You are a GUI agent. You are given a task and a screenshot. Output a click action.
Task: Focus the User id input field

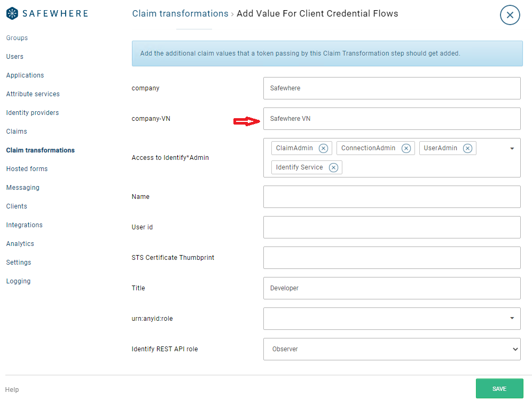(x=392, y=227)
